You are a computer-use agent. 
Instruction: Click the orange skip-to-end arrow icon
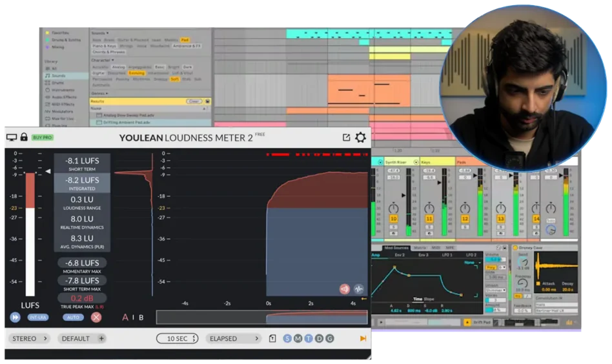(363, 338)
